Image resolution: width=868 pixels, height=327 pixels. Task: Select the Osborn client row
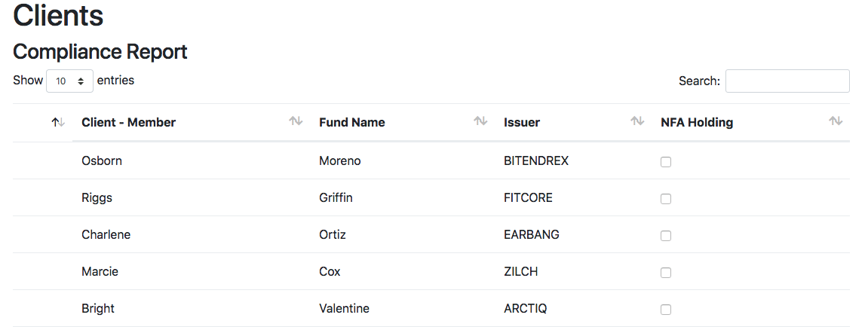tap(431, 161)
